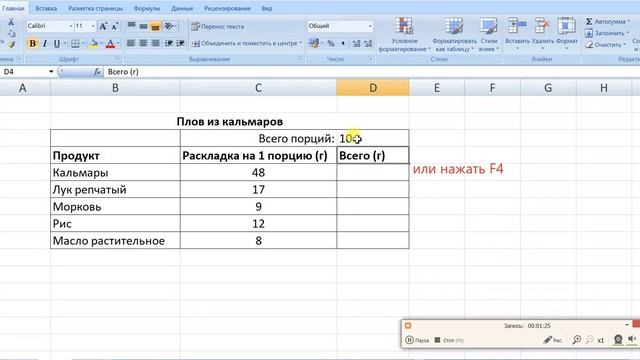Toggle webcam icon in recorder panel
640x360 pixels.
tap(618, 340)
